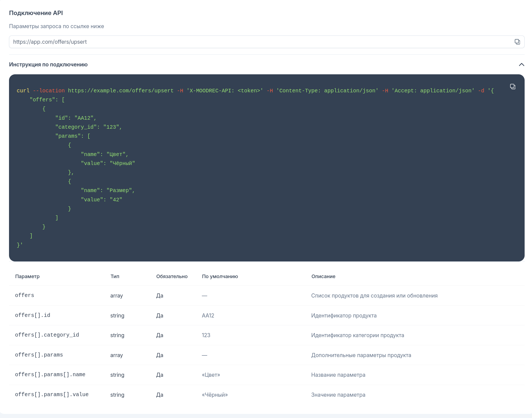
Task: Click type 'array' in offers[].params row
Action: 117,355
